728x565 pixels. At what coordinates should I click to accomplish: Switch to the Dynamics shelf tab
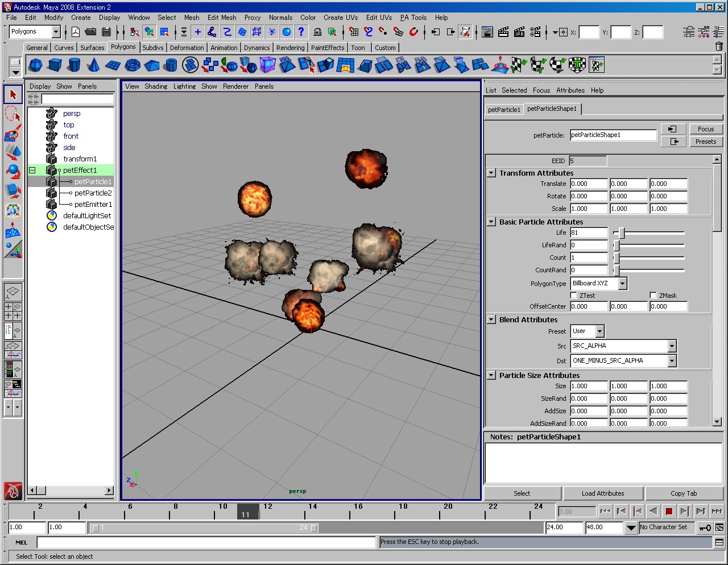[257, 48]
